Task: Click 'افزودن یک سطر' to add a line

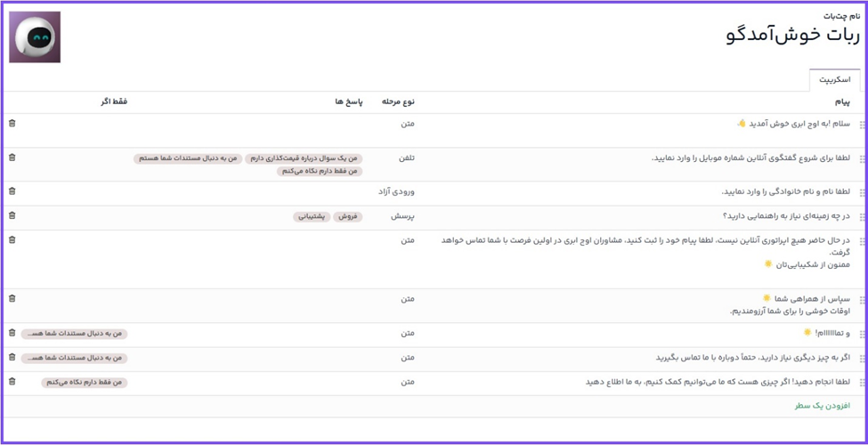Action: 822,406
